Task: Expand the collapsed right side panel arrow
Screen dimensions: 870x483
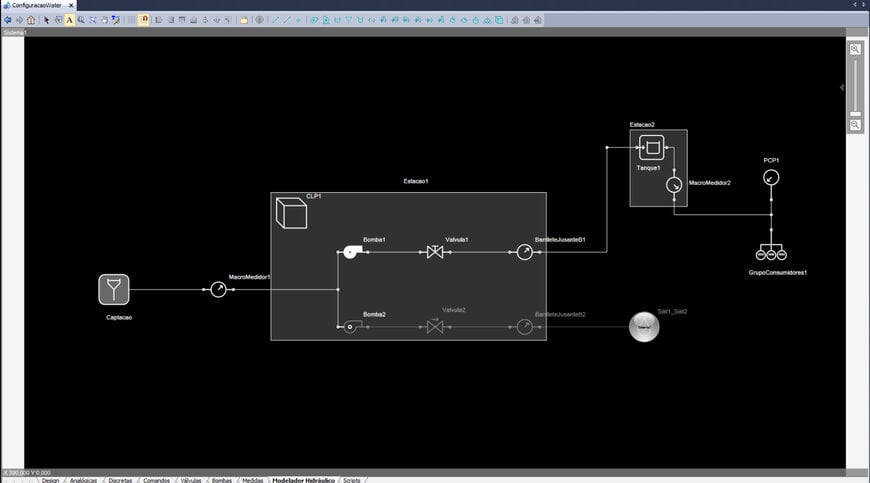Action: click(841, 88)
